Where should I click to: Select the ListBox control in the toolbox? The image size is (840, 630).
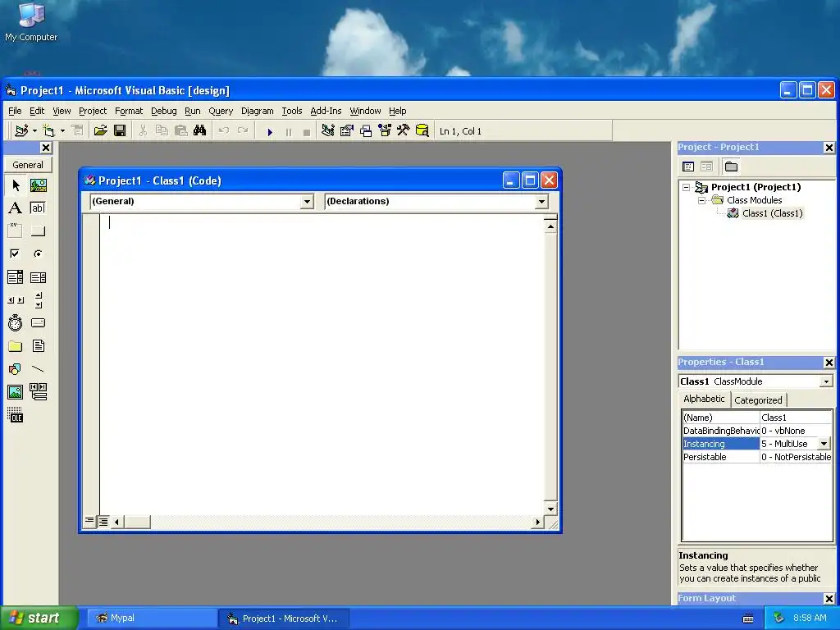tap(38, 277)
